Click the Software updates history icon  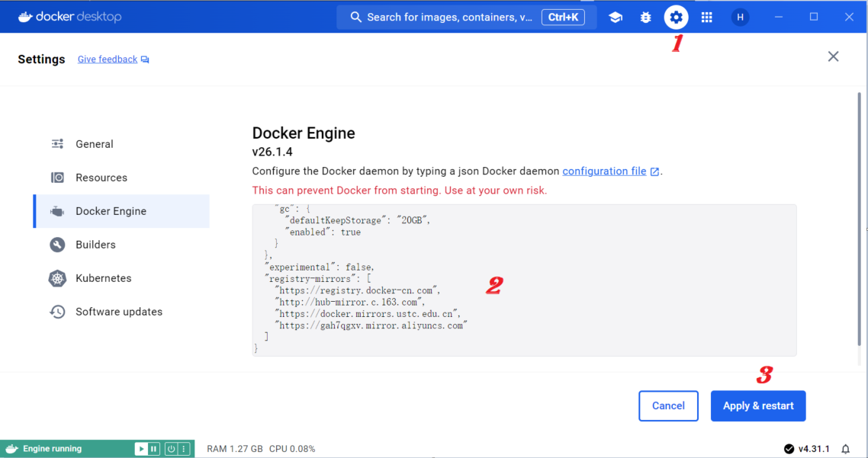click(x=57, y=312)
